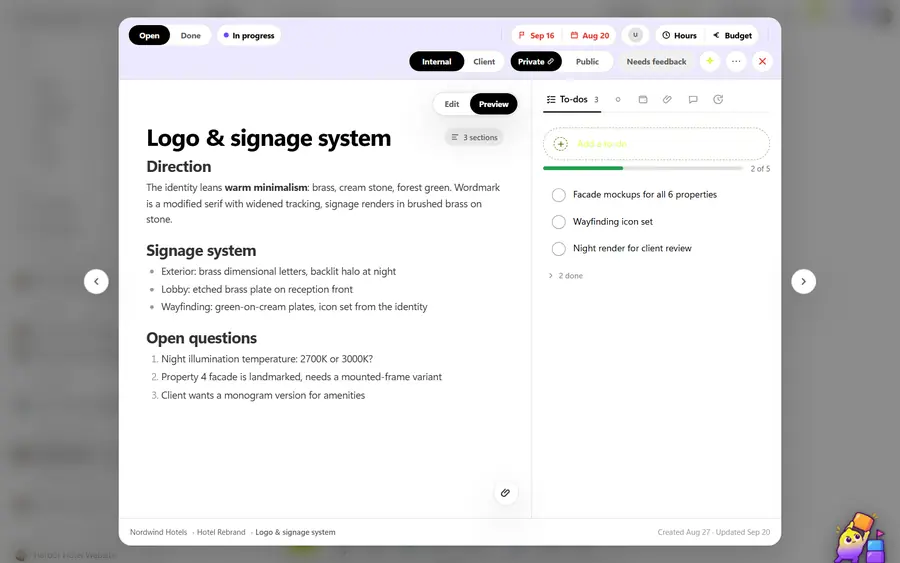Click the Wayfinding green-on-cream plates bullet
Viewport: 900px width, 563px height.
point(294,307)
